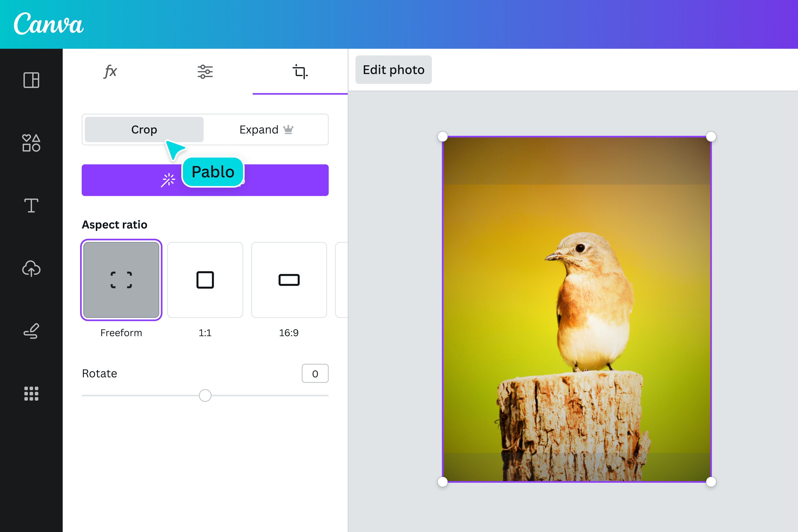This screenshot has width=798, height=532.
Task: Select the Freeform aspect ratio
Action: click(121, 280)
